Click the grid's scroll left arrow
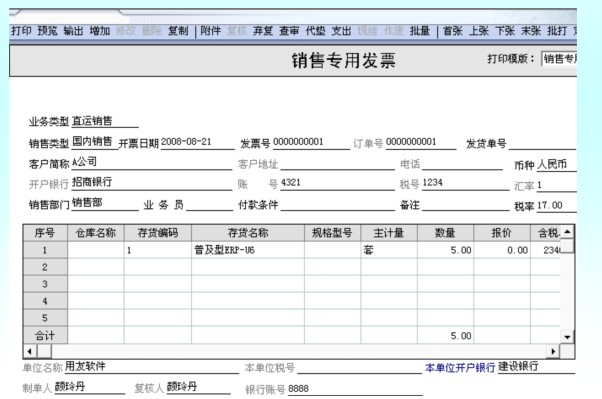Viewport: 602px width, 399px height. tap(30, 351)
